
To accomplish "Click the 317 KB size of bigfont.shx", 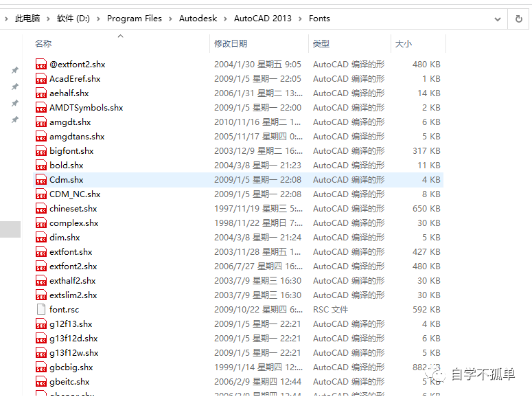I will click(x=426, y=151).
